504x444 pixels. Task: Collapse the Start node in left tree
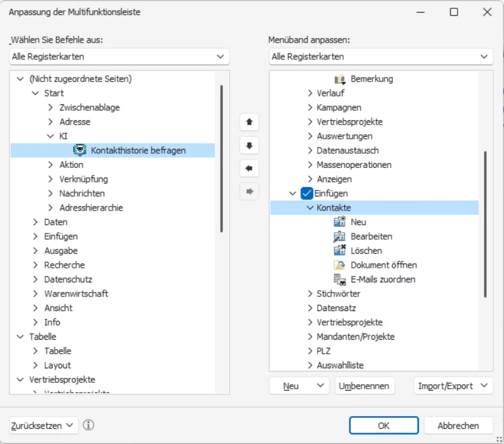click(36, 94)
